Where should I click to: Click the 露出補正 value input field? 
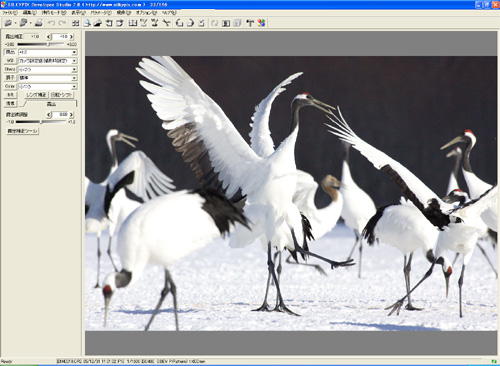[x=60, y=36]
